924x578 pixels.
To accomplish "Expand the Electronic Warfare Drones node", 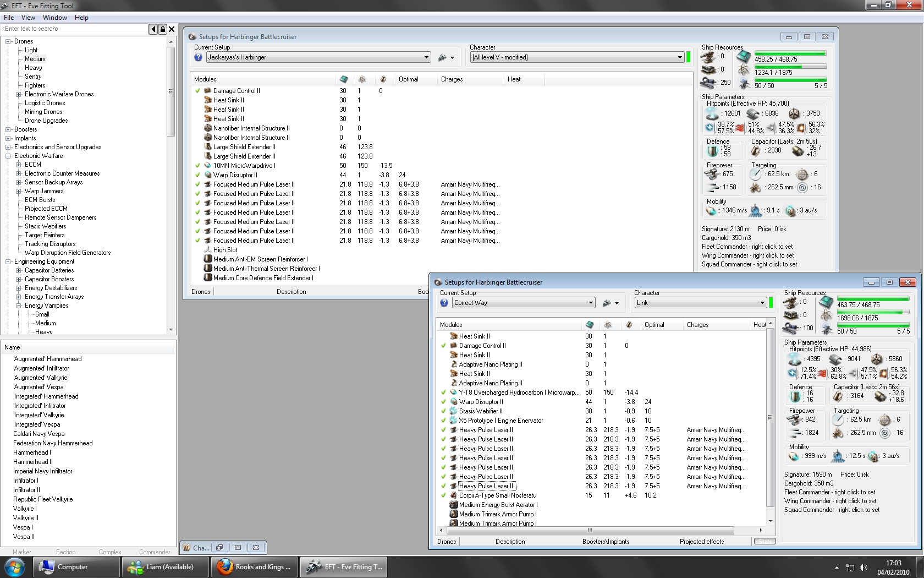I will coord(19,94).
